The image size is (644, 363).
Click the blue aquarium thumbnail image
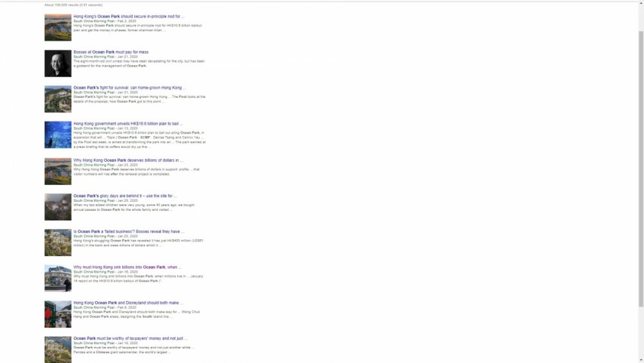click(x=58, y=135)
